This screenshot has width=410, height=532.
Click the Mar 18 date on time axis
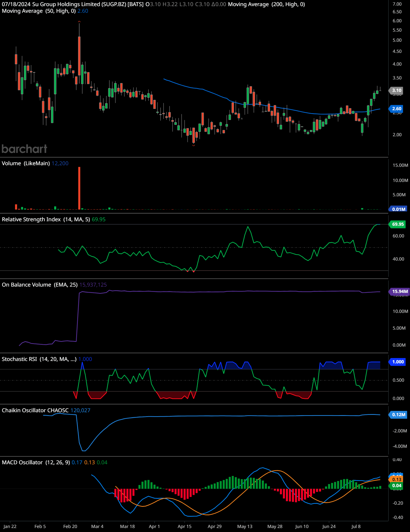tap(127, 526)
